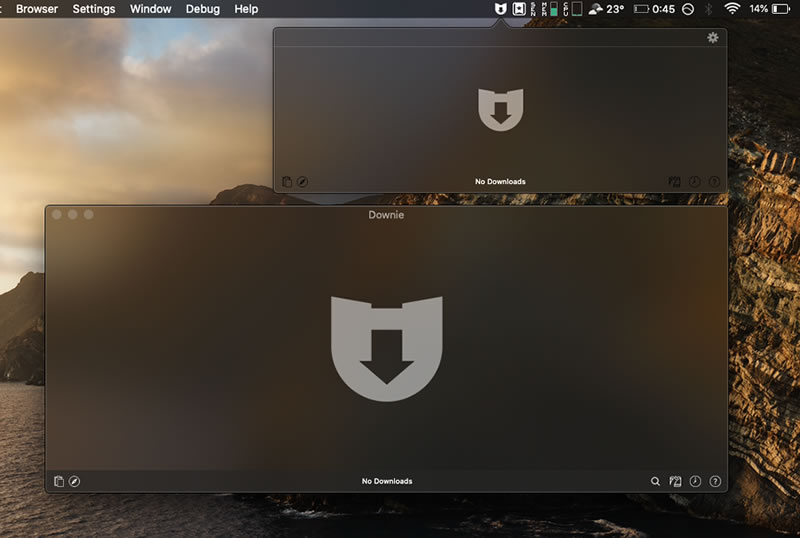Open the CPU monitor in menu bar
Image resolution: width=800 pixels, height=538 pixels.
coord(573,9)
